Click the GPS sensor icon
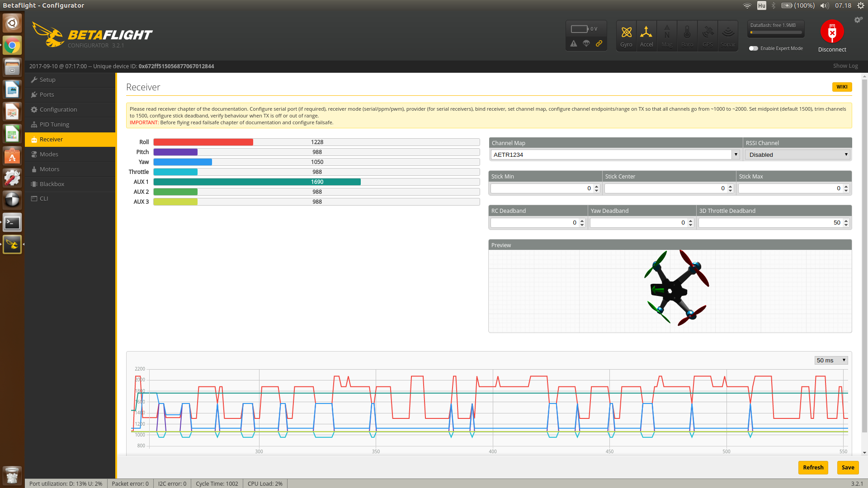Image resolution: width=868 pixels, height=488 pixels. [708, 36]
